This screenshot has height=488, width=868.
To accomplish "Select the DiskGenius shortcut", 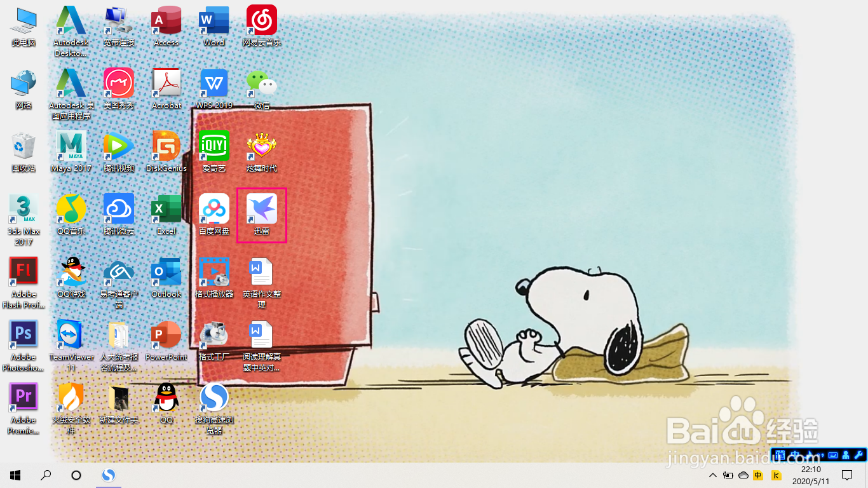I will point(166,152).
